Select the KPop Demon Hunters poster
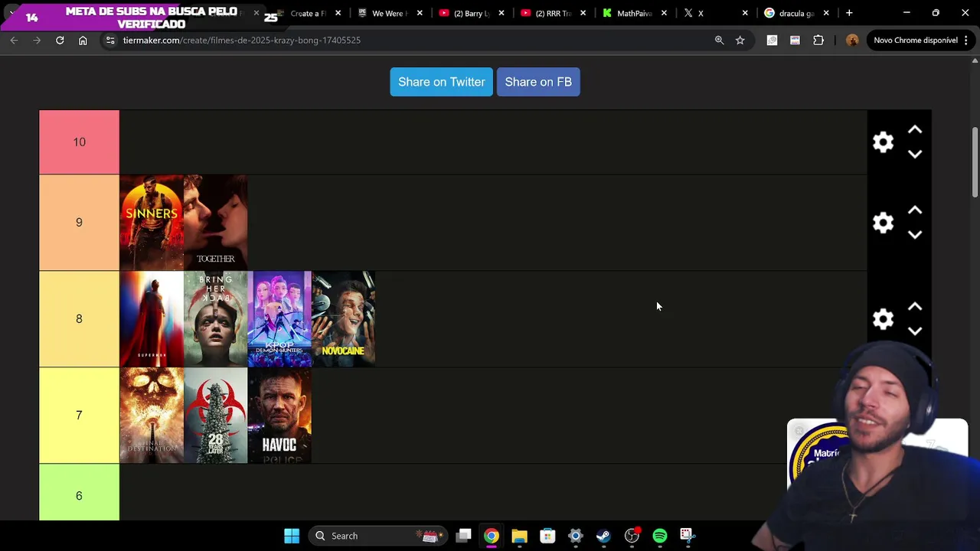The height and width of the screenshot is (551, 980). pyautogui.click(x=279, y=319)
